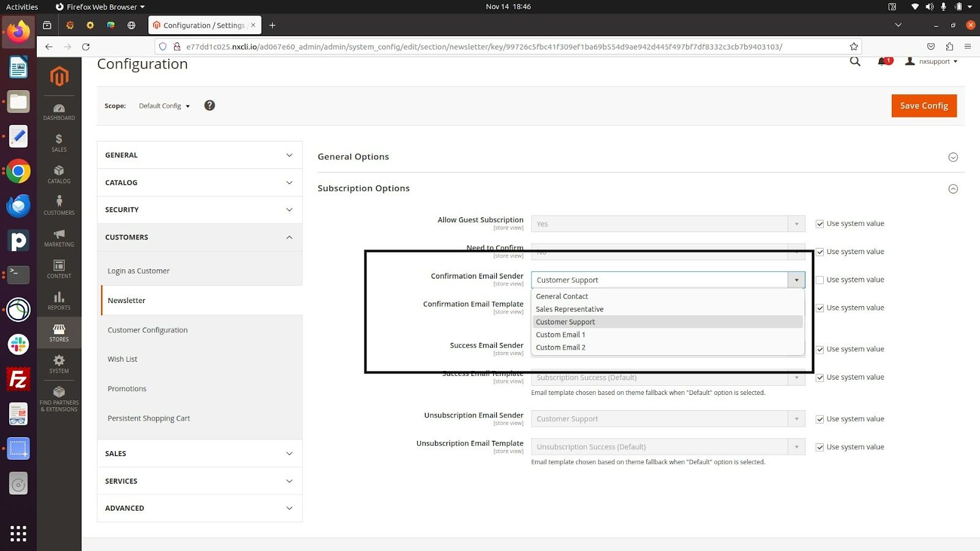Click the admin search magnifier icon
Viewport: 980px width, 551px height.
click(x=855, y=61)
